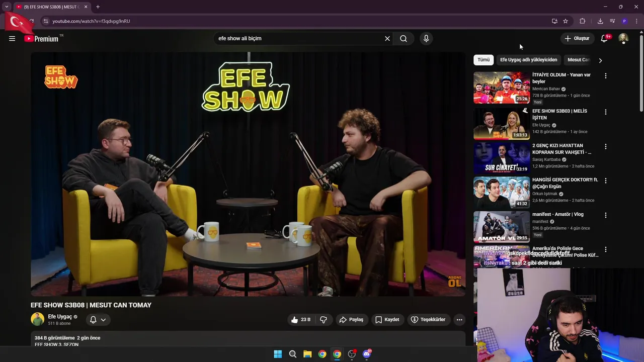This screenshot has width=644, height=362.
Task: Click the Teşekkürler thanks button
Action: pos(428,320)
